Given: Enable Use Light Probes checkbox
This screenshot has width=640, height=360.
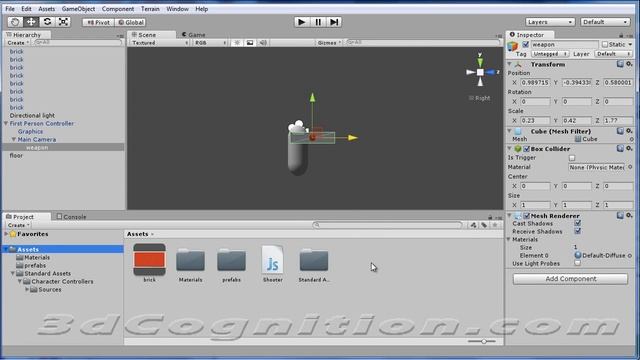Looking at the screenshot, I should coord(578,263).
